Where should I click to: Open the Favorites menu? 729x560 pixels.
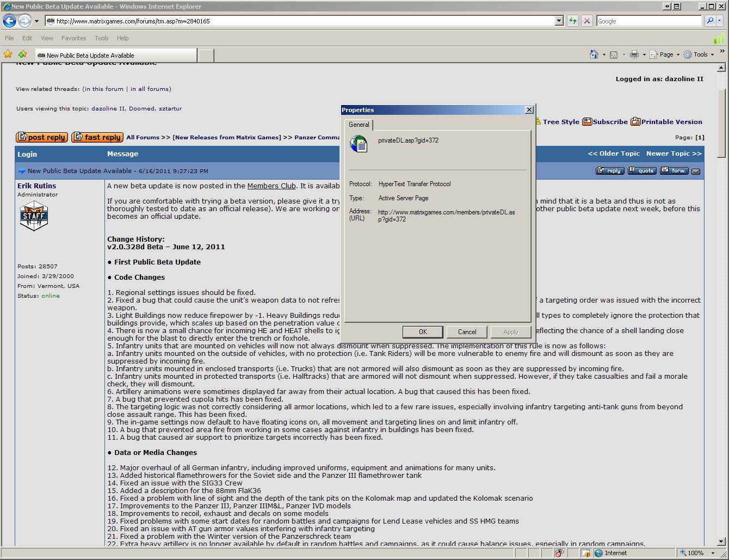(73, 38)
